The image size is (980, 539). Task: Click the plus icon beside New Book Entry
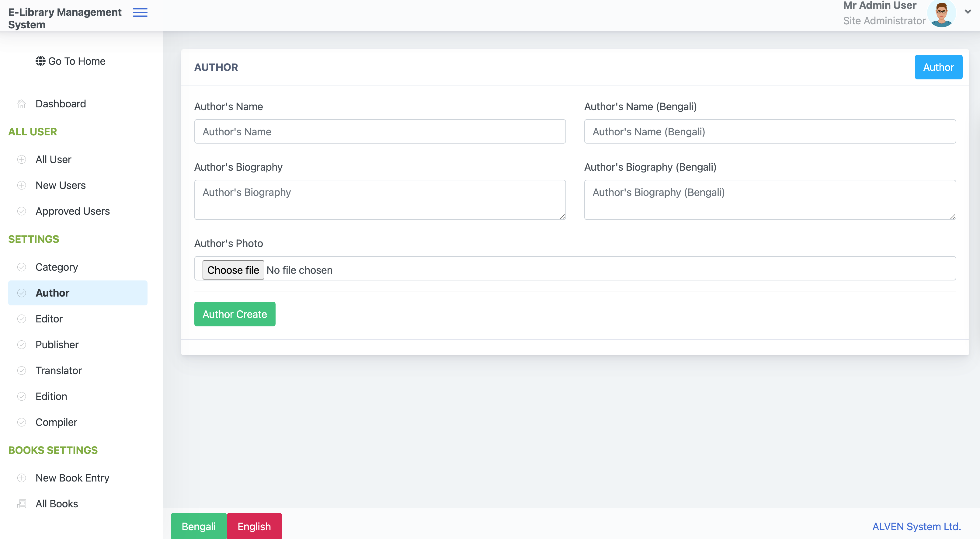(x=22, y=478)
